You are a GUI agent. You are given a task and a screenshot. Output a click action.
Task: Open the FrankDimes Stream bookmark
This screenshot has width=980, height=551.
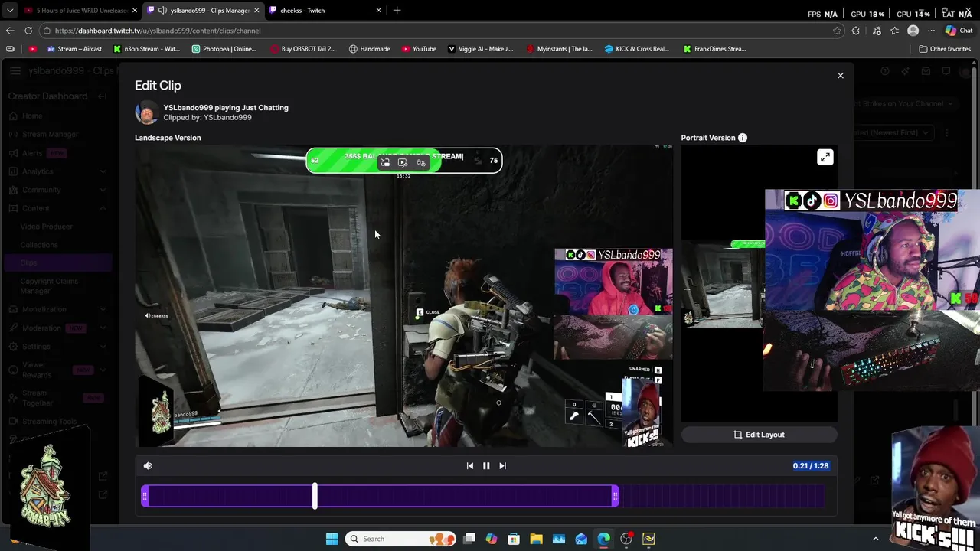point(715,49)
